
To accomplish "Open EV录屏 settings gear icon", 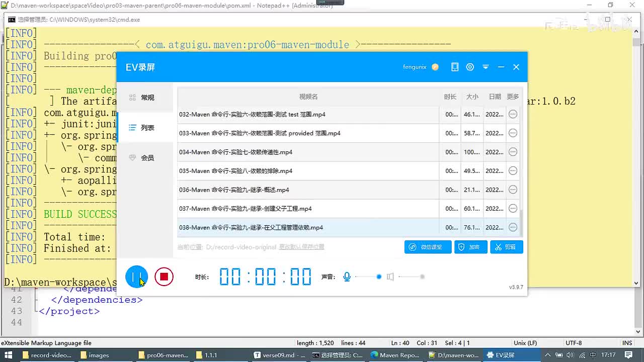I will point(470,67).
